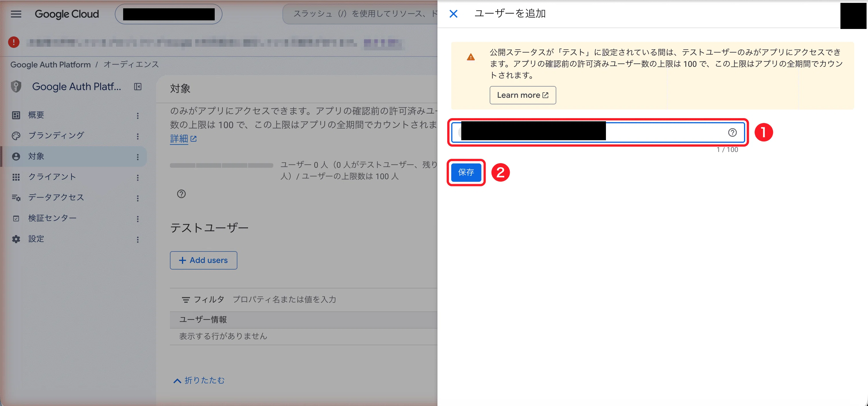This screenshot has width=868, height=406.
Task: Select ブランディング in the sidebar
Action: [x=73, y=136]
